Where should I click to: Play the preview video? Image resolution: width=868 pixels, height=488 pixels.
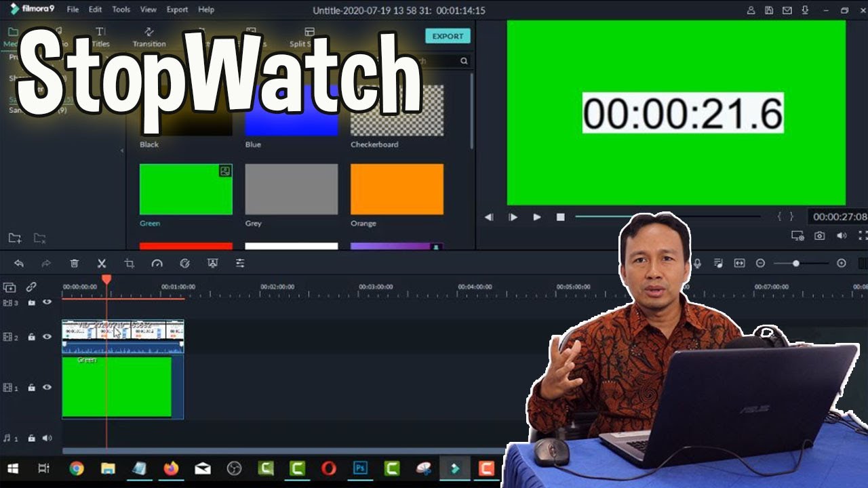click(x=536, y=217)
